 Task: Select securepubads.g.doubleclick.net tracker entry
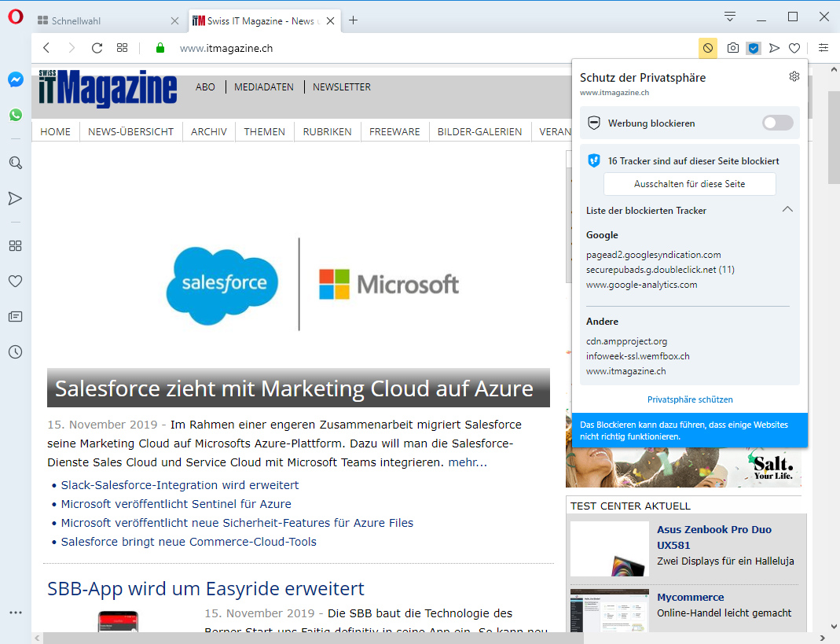pos(660,269)
